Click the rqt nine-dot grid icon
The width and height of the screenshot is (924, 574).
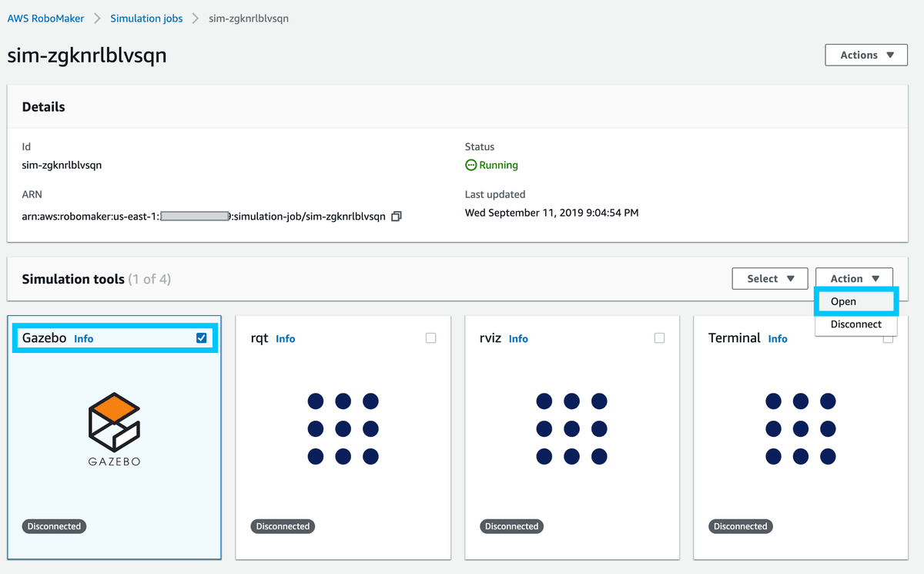343,428
